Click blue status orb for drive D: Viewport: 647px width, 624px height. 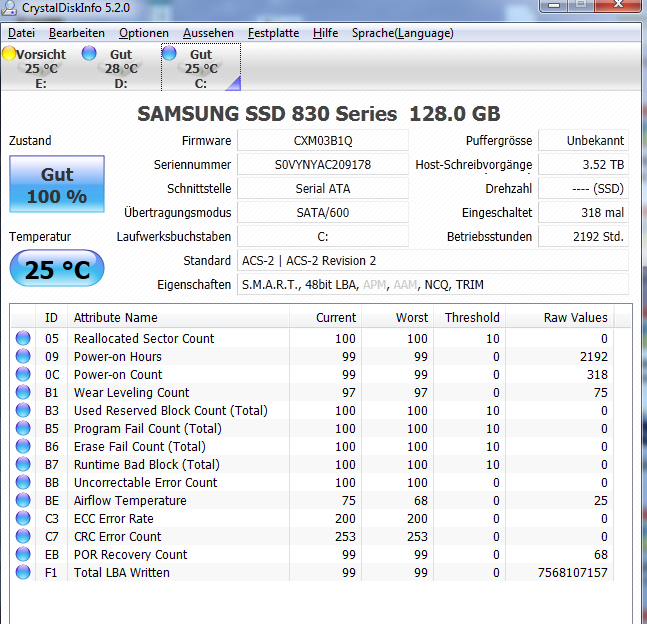pyautogui.click(x=89, y=53)
